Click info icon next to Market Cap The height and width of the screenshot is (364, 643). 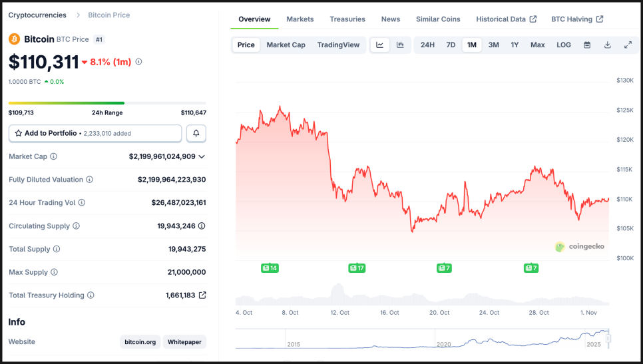click(x=54, y=156)
